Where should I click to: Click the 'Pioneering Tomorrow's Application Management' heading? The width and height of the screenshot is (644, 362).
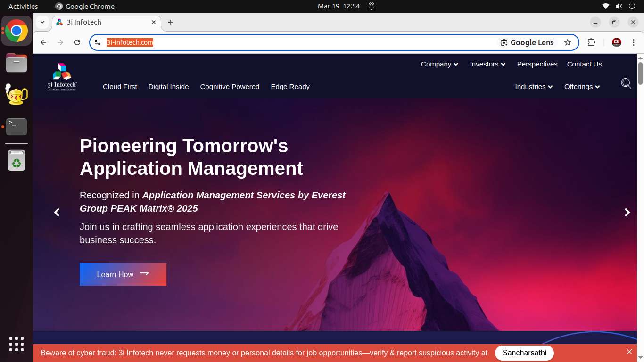[x=191, y=157]
